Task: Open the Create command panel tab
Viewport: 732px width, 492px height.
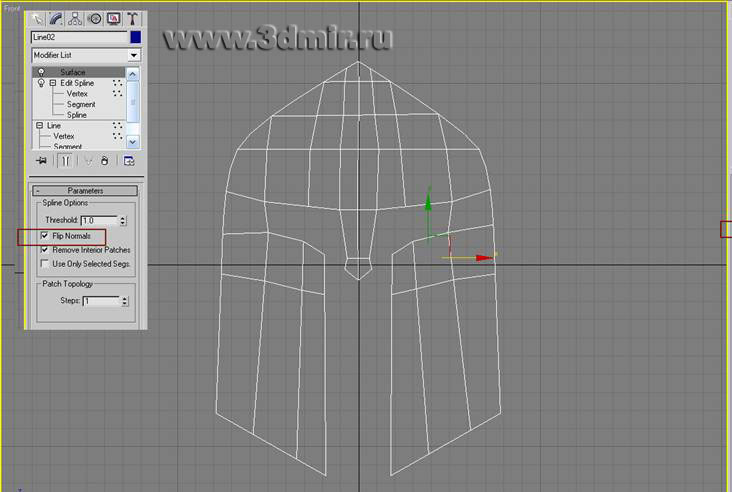Action: click(x=37, y=19)
